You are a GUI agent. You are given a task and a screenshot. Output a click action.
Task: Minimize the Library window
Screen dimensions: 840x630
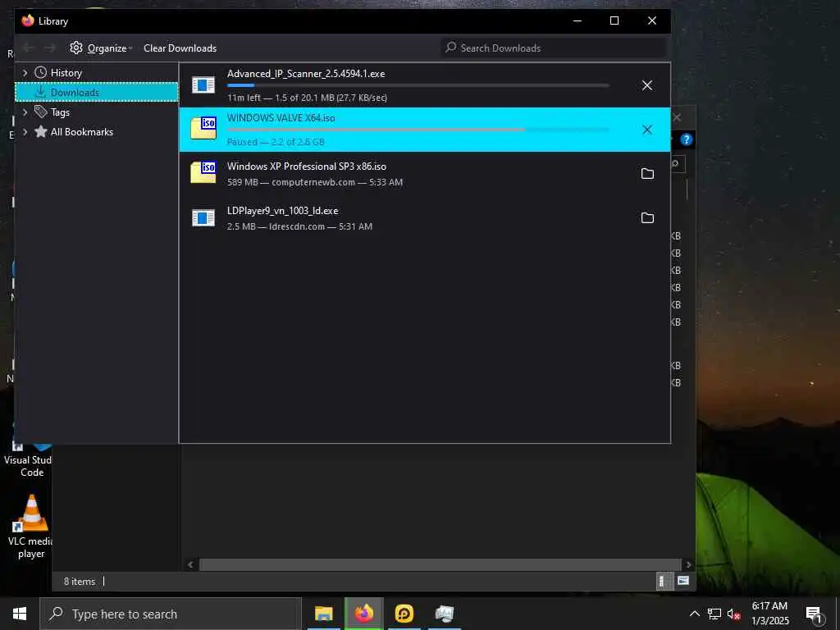[x=577, y=21]
